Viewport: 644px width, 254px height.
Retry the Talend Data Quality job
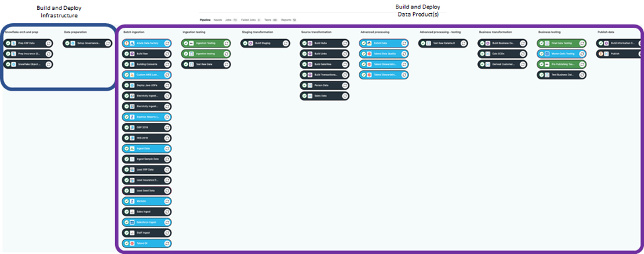[404, 54]
